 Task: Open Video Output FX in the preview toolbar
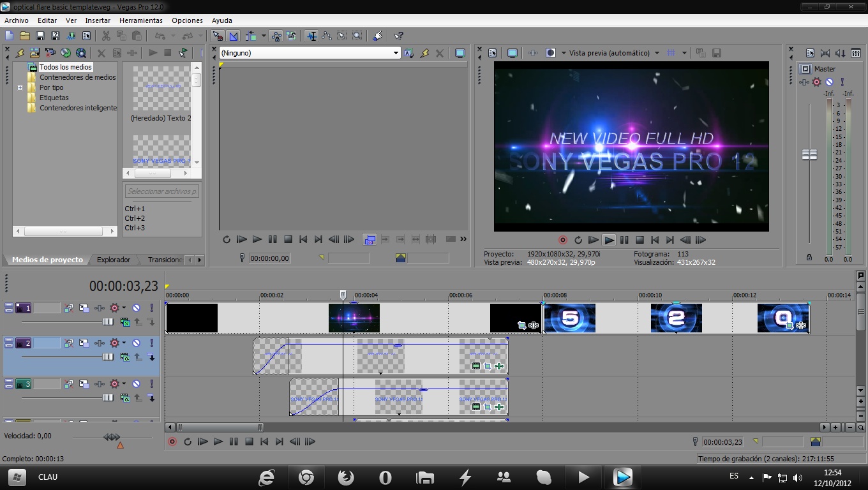tap(532, 53)
